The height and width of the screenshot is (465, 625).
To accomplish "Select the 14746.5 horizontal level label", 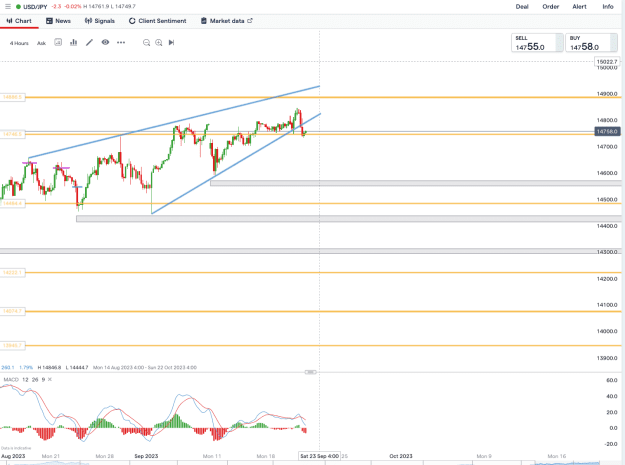I will pos(12,134).
